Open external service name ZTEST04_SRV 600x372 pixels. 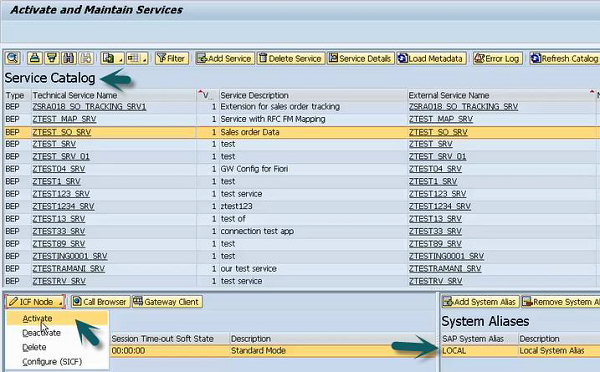(x=435, y=169)
